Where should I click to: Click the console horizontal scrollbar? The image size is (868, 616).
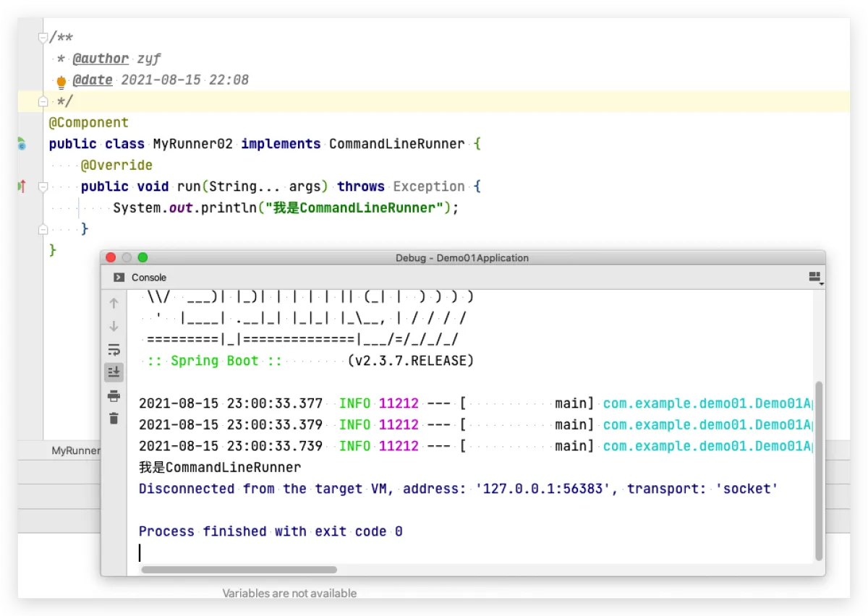coord(239,570)
